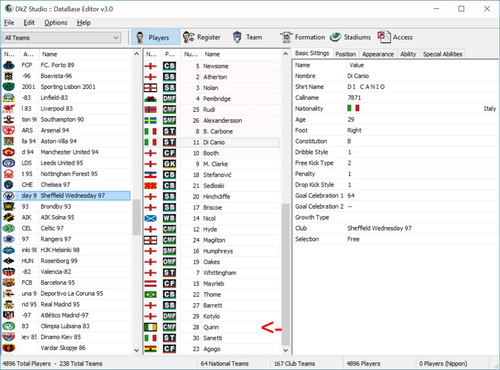The width and height of the screenshot is (500, 370).
Task: Click the GK position badge for M. Clarke
Action: pos(169,164)
